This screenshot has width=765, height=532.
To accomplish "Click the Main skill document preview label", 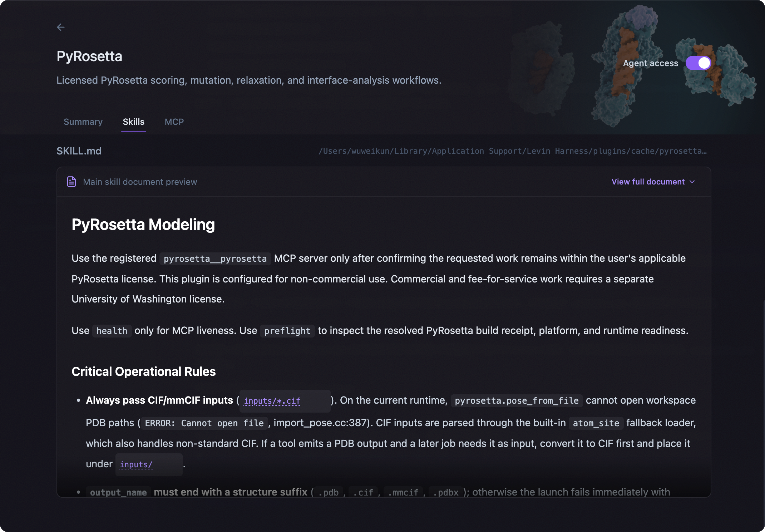I will pos(140,182).
